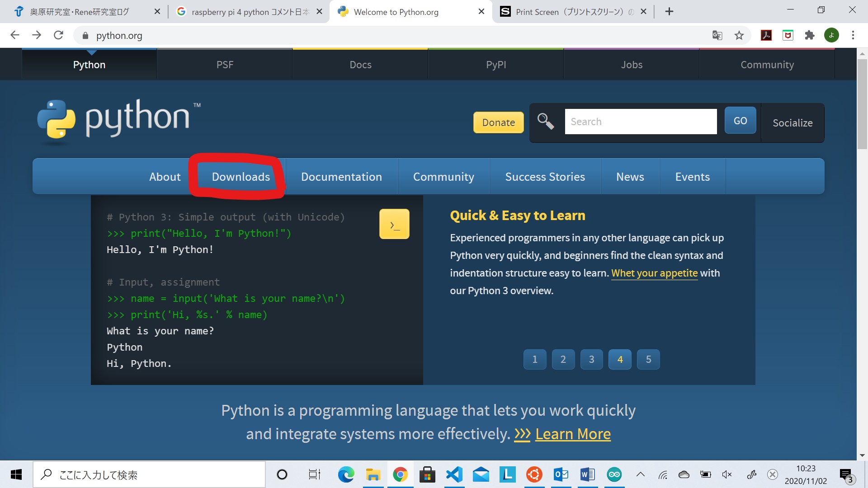This screenshot has height=488, width=868.
Task: Launch the interactive shell yellow button
Action: pos(394,224)
